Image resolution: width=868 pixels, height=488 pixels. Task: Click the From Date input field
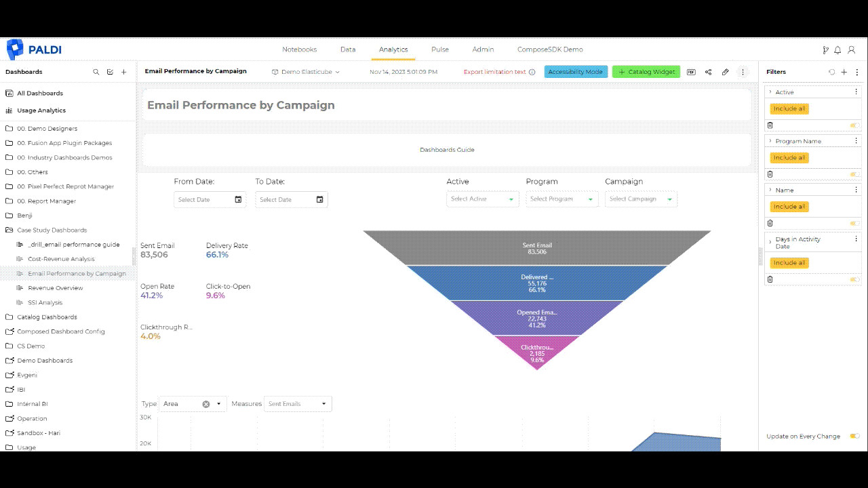point(210,199)
